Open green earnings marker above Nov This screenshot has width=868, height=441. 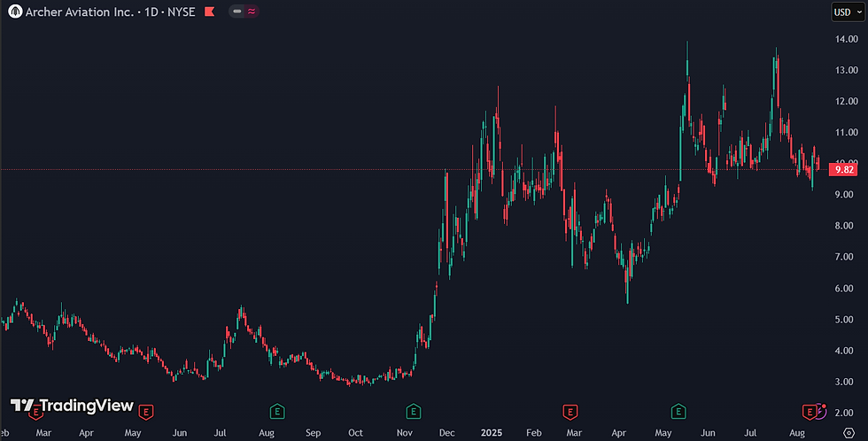(414, 412)
